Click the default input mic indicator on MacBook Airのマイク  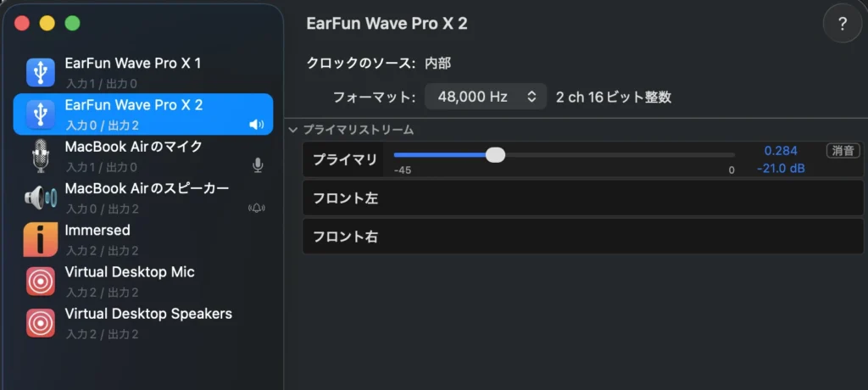coord(258,164)
